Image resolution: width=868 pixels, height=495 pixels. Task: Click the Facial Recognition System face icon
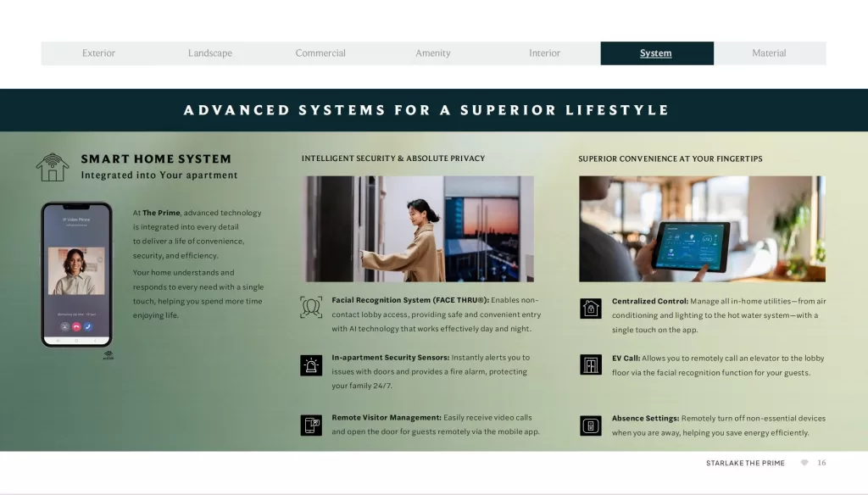(311, 307)
